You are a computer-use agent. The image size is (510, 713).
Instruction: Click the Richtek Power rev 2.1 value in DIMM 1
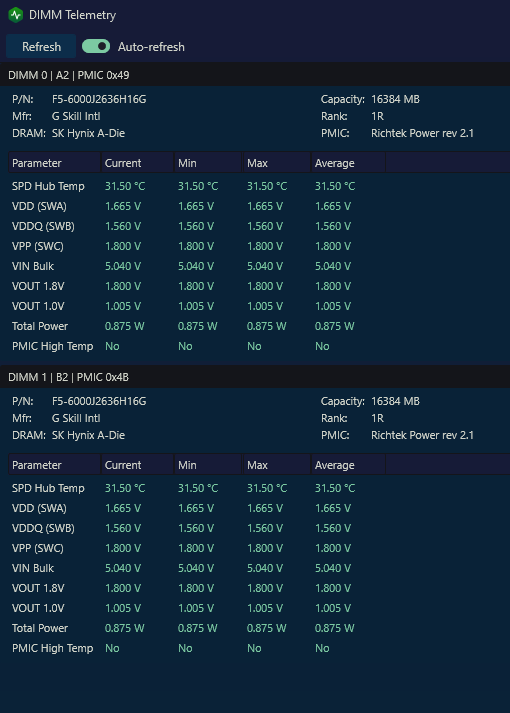pyautogui.click(x=422, y=435)
